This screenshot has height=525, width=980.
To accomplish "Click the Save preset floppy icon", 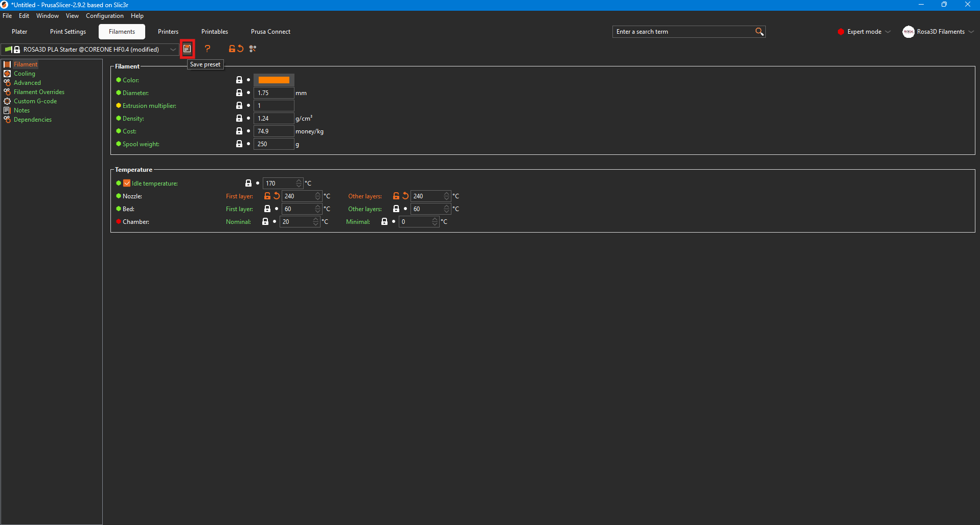I will 187,49.
